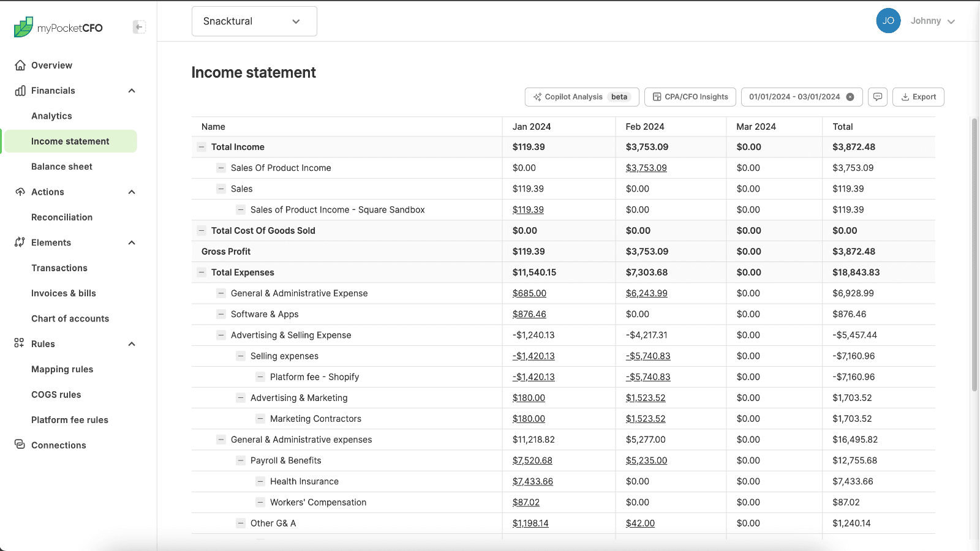Open the Snacktural company dropdown

(x=254, y=21)
